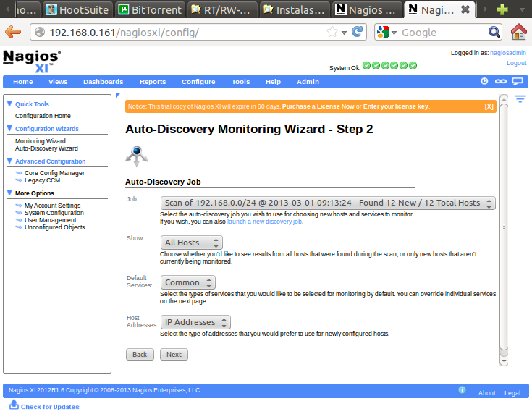Click the chain link permalink icon

pyautogui.click(x=501, y=82)
